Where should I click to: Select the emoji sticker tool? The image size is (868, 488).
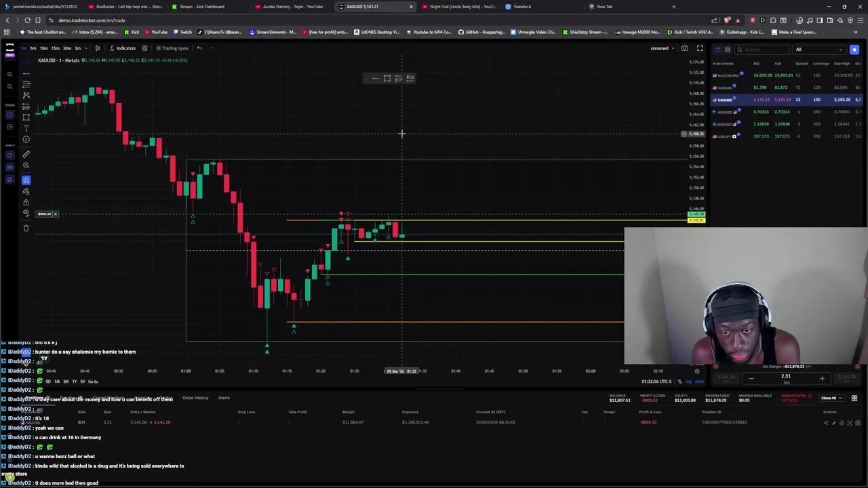(26, 140)
